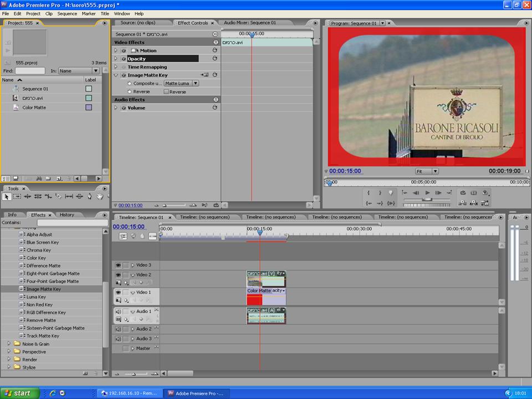Expand the Noise & Grain effects folder

click(x=9, y=344)
